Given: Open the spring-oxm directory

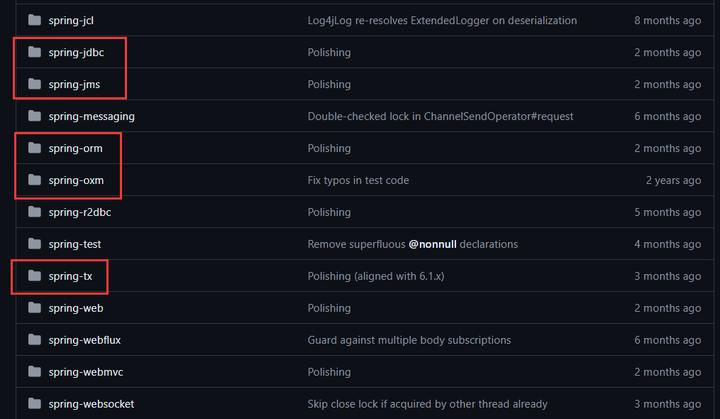Looking at the screenshot, I should [75, 180].
